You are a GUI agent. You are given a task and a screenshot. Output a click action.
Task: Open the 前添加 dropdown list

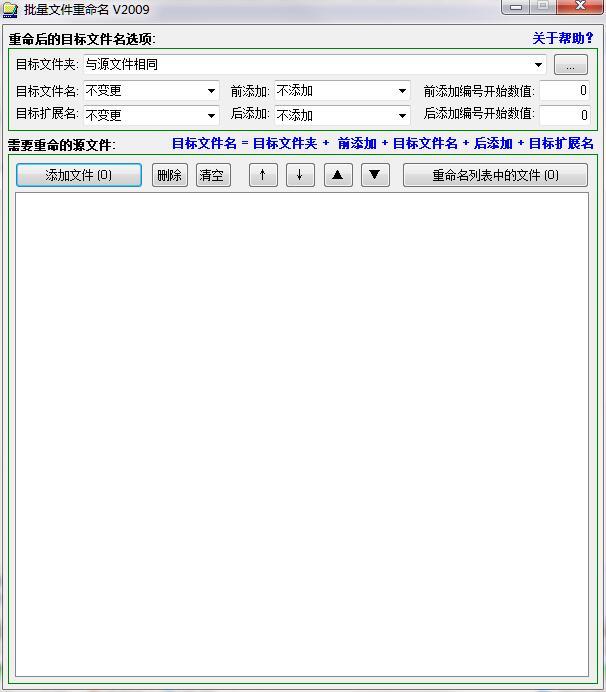coord(402,91)
